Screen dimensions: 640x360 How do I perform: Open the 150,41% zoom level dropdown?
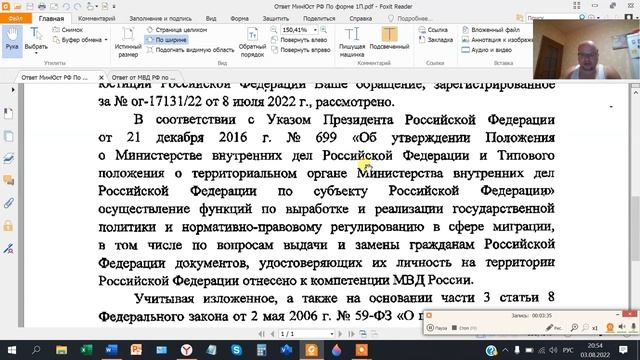tap(315, 30)
